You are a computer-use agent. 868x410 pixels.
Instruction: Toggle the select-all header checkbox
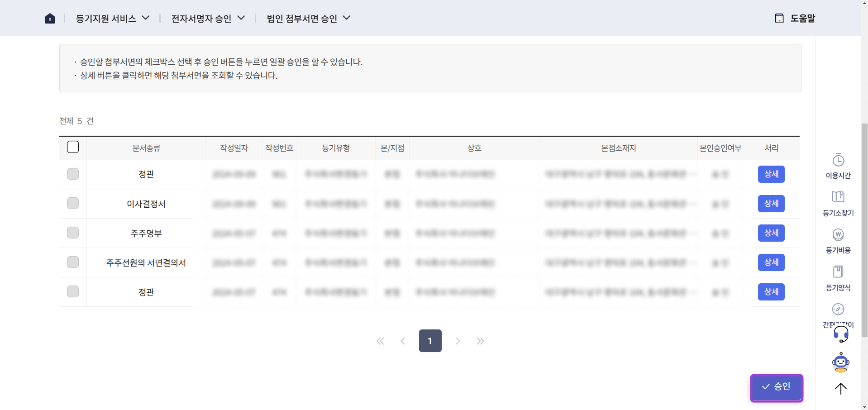click(73, 147)
